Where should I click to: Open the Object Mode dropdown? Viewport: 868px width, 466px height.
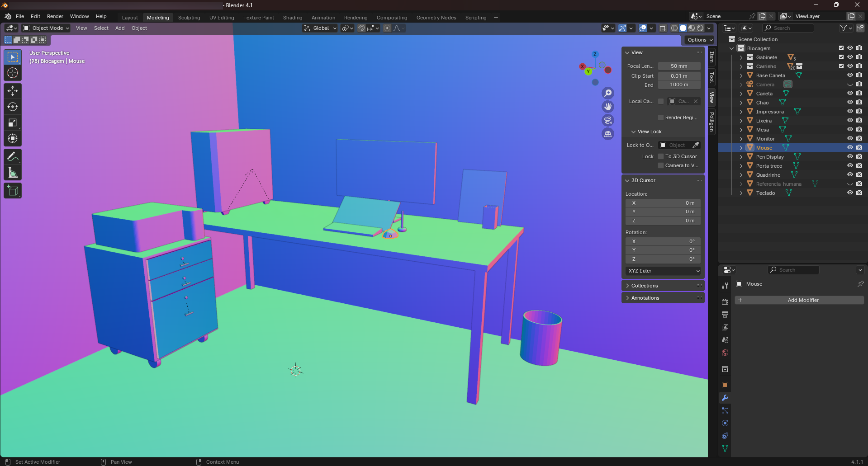[x=46, y=28]
